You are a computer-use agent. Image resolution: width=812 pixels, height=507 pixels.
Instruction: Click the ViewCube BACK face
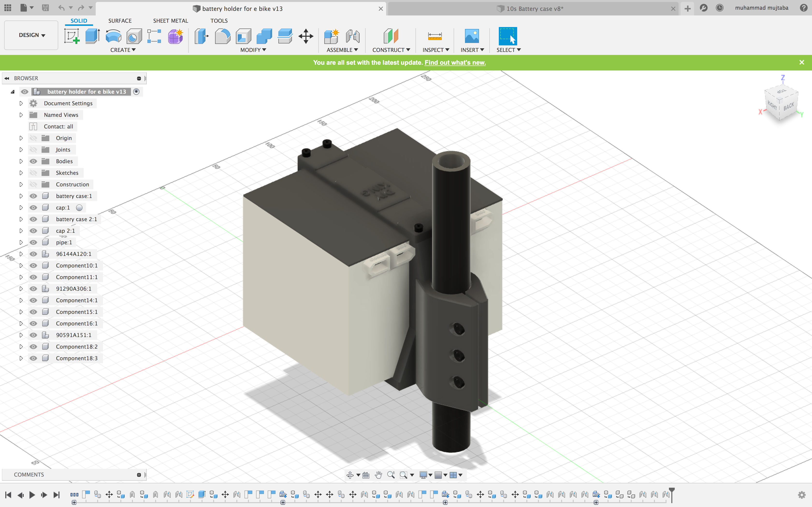point(789,107)
